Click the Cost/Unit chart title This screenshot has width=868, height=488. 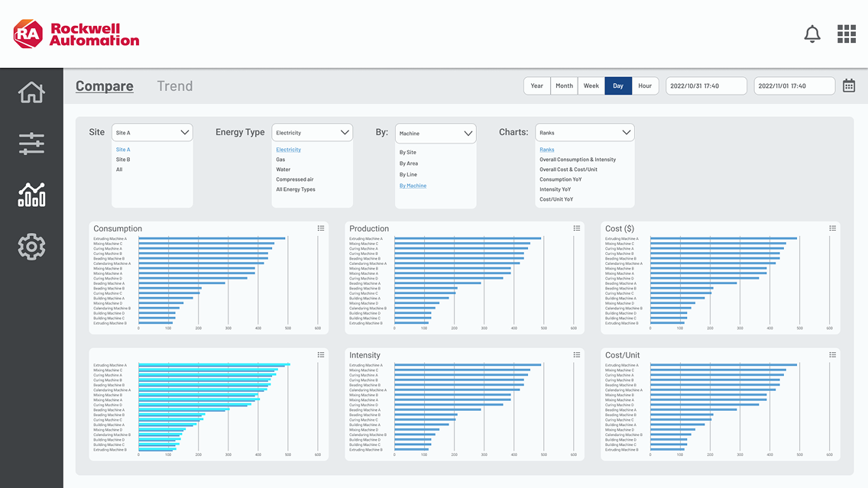622,355
